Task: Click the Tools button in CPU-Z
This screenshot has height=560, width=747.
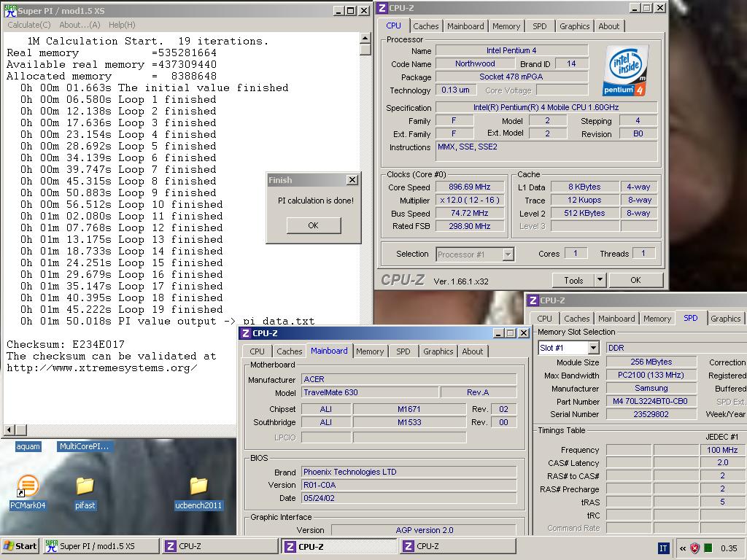Action: (x=573, y=280)
